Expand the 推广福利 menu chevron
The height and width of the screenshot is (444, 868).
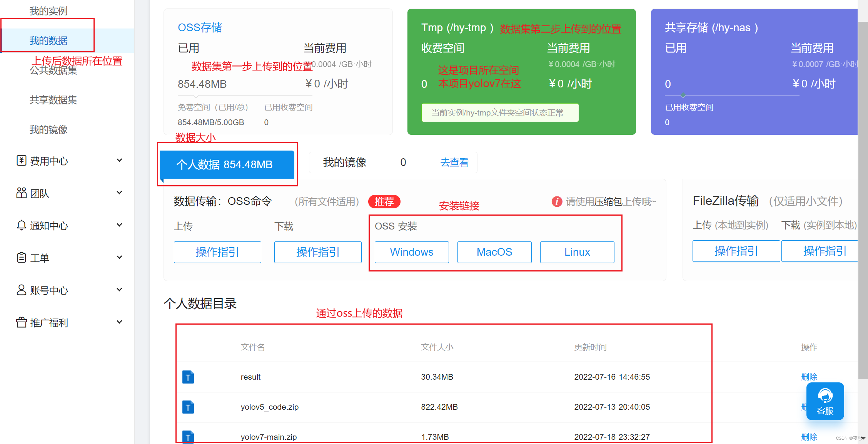pyautogui.click(x=120, y=322)
